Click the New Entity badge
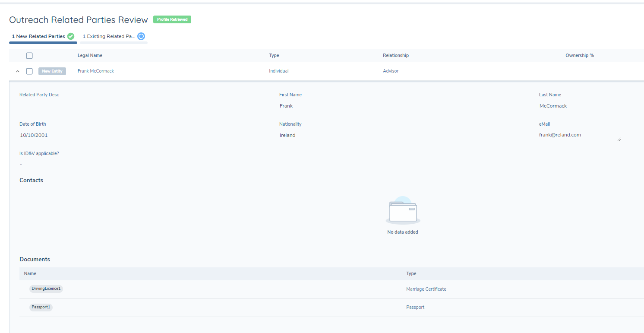The height and width of the screenshot is (333, 644). 52,71
